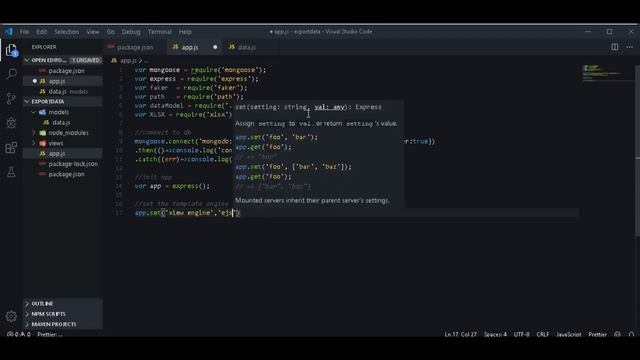
Task: Click the JavaScript language mode status
Action: [x=569, y=334]
